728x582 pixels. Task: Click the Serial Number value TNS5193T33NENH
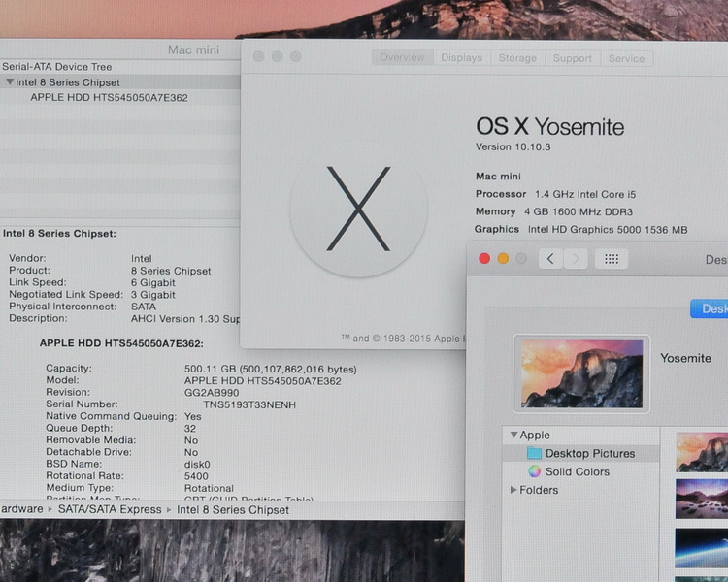coord(249,404)
